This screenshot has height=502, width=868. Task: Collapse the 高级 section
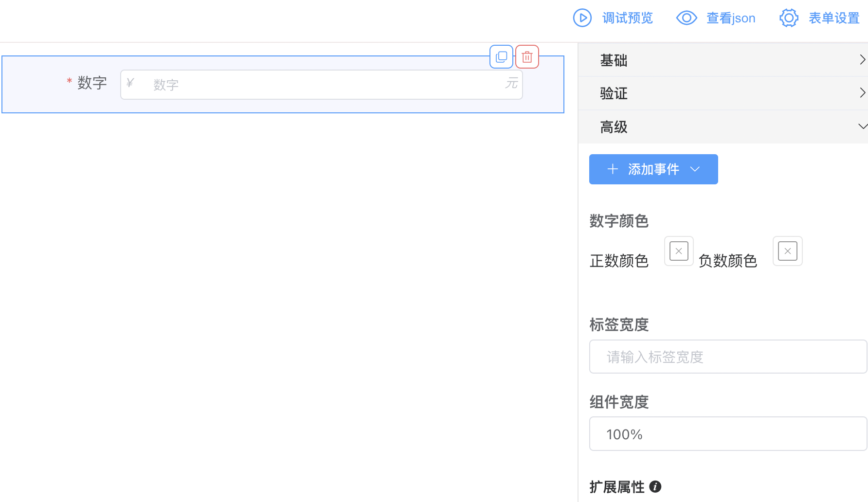coord(723,127)
